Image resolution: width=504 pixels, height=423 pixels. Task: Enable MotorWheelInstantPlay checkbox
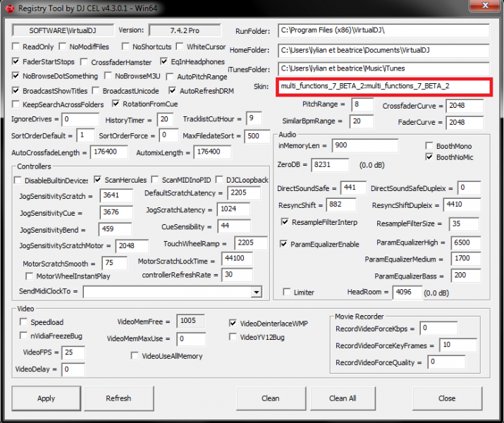[29, 276]
